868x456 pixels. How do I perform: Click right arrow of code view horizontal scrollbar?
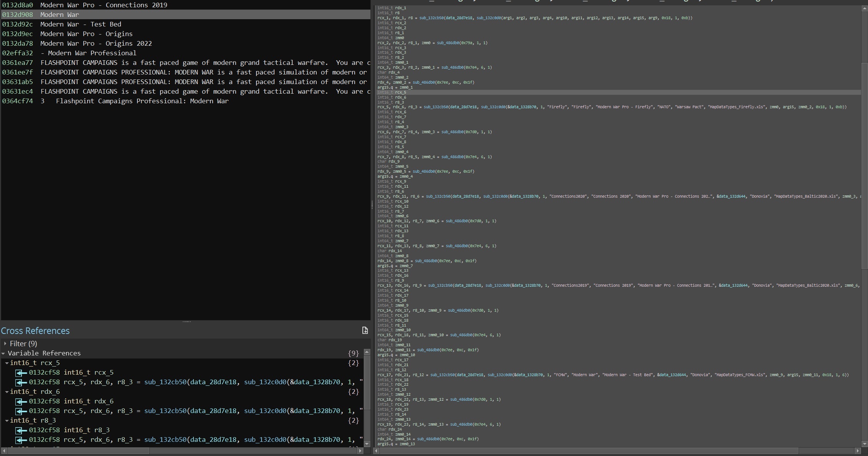[858, 451]
